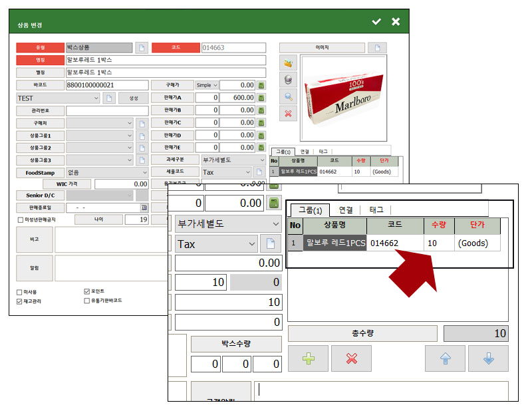This screenshot has width=532, height=411.
Task: Click the 명칭 input field
Action: coord(166,60)
